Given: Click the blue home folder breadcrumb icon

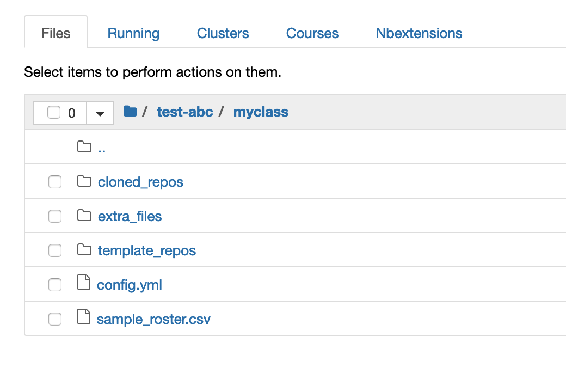Looking at the screenshot, I should [130, 111].
